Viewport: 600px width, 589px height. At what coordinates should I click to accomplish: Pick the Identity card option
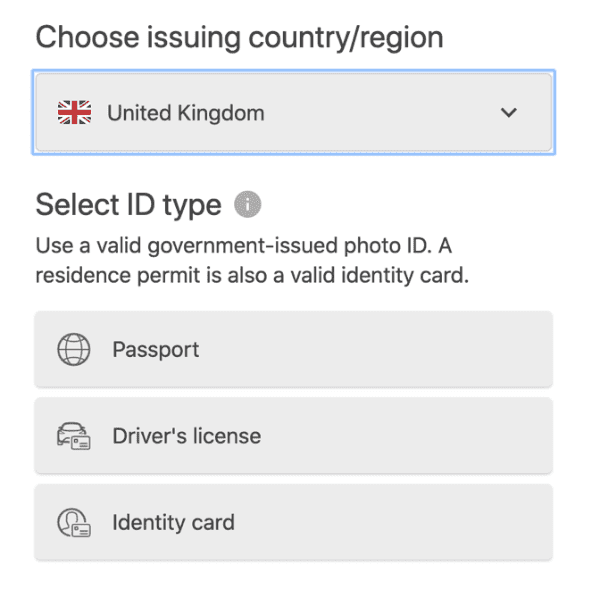(x=293, y=522)
